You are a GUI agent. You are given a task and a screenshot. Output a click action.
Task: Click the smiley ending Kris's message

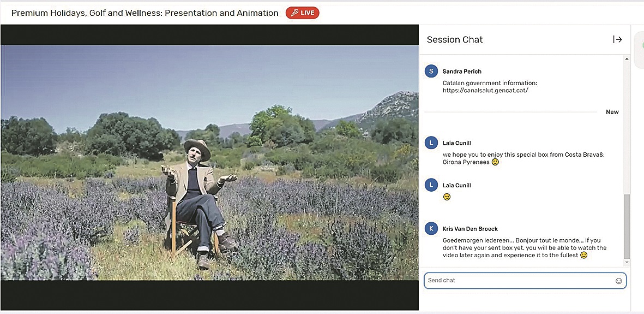[x=583, y=255]
